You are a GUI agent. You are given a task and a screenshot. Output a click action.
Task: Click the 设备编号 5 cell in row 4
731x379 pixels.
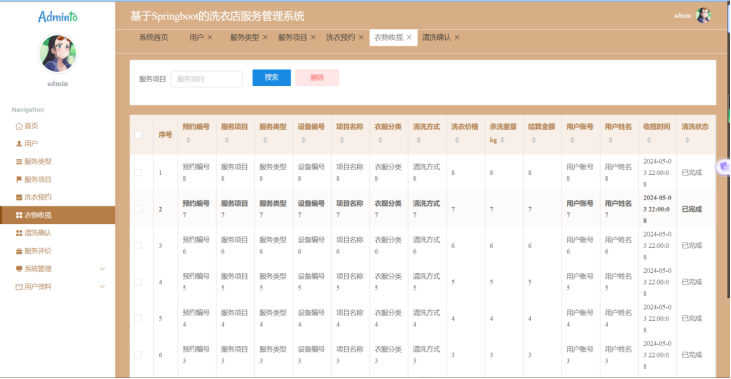click(x=311, y=282)
